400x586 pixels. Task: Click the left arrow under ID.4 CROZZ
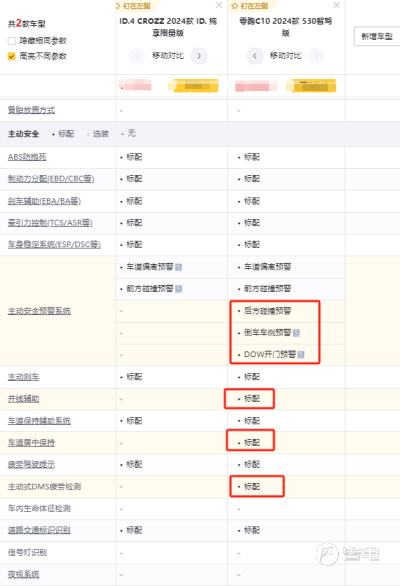point(137,56)
